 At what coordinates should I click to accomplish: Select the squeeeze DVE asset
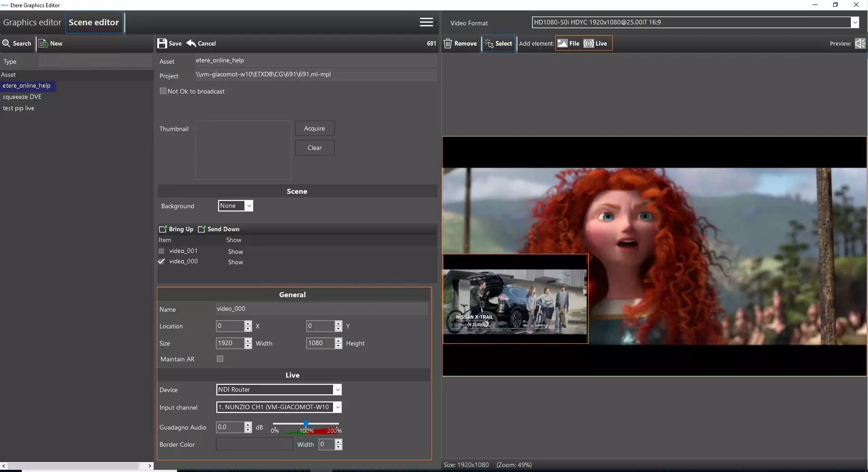[22, 97]
